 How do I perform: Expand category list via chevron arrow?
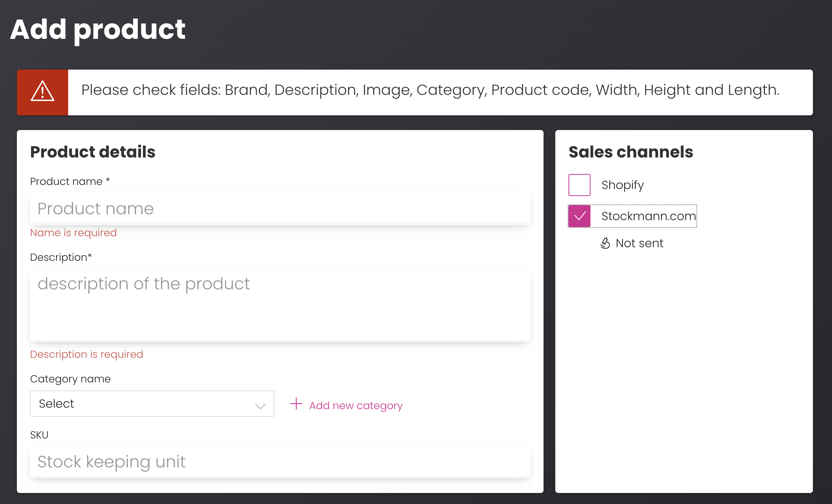point(260,406)
